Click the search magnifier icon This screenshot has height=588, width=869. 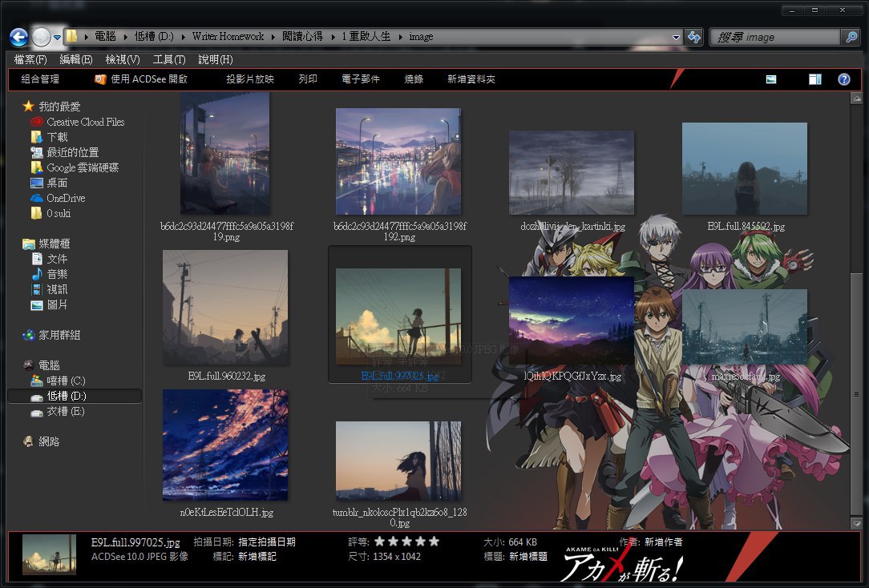pyautogui.click(x=851, y=37)
